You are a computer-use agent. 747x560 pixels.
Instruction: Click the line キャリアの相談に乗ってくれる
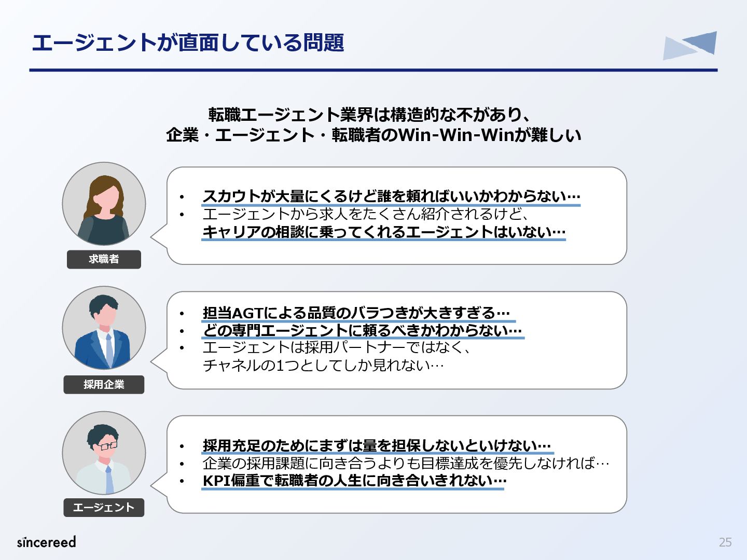click(384, 232)
